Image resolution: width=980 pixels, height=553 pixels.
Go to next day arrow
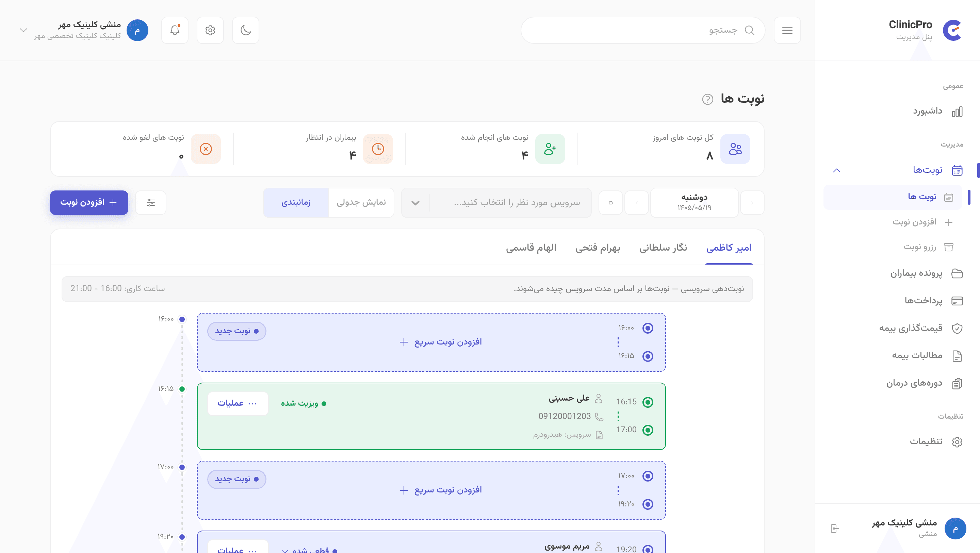pyautogui.click(x=636, y=203)
